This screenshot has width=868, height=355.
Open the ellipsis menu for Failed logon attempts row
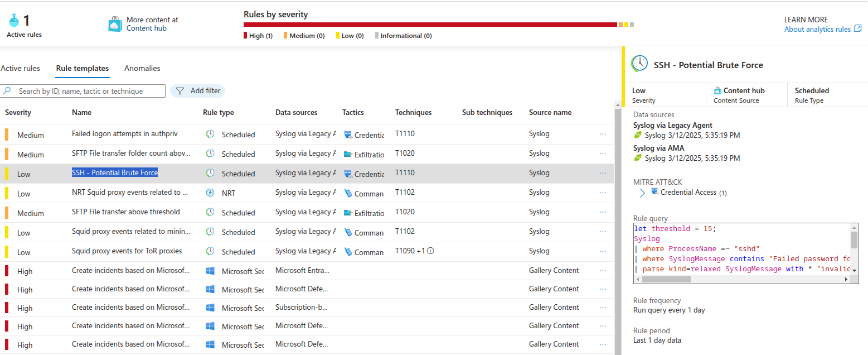(x=603, y=134)
